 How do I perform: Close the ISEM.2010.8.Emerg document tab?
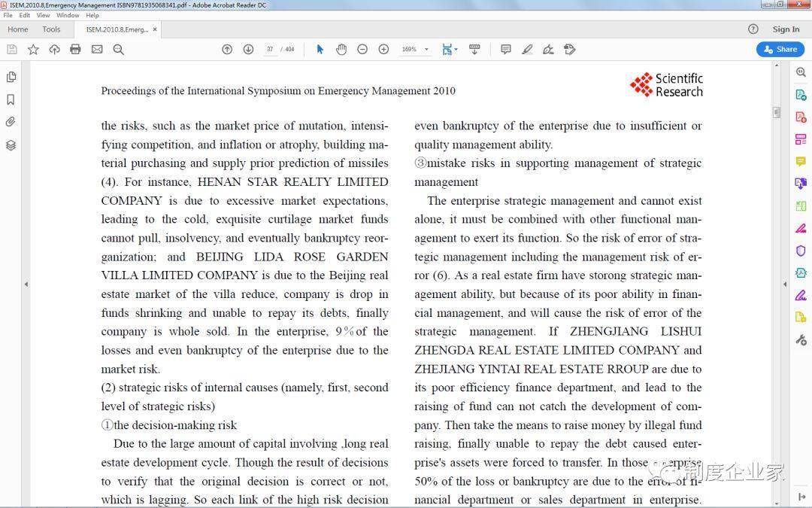(x=155, y=29)
